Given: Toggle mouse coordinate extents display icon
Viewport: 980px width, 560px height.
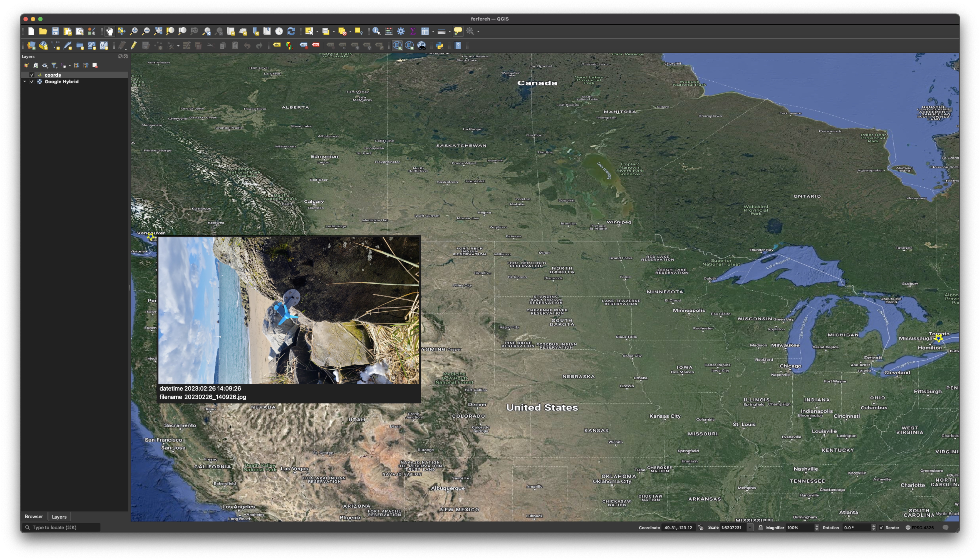Looking at the screenshot, I should point(700,528).
